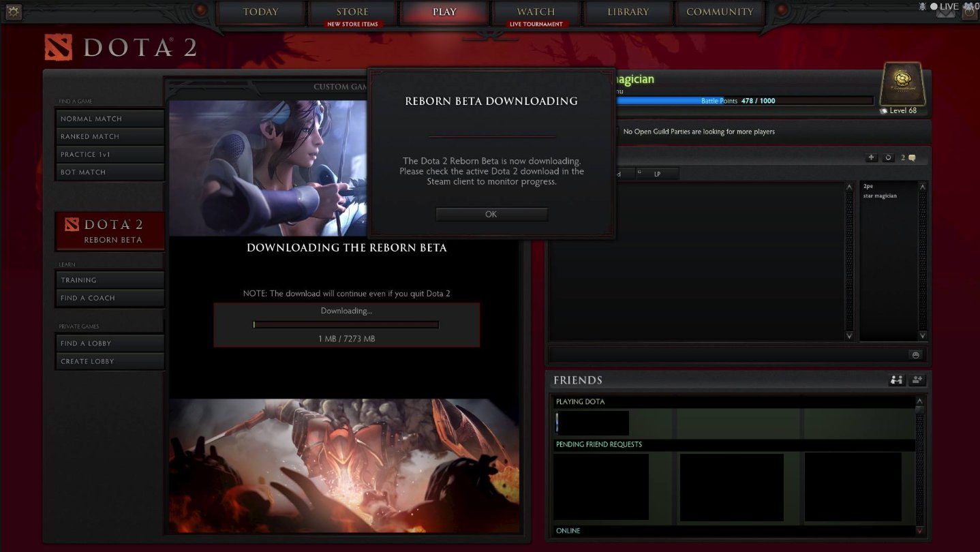Select NORMAL MATCH
980x552 pixels.
click(110, 119)
